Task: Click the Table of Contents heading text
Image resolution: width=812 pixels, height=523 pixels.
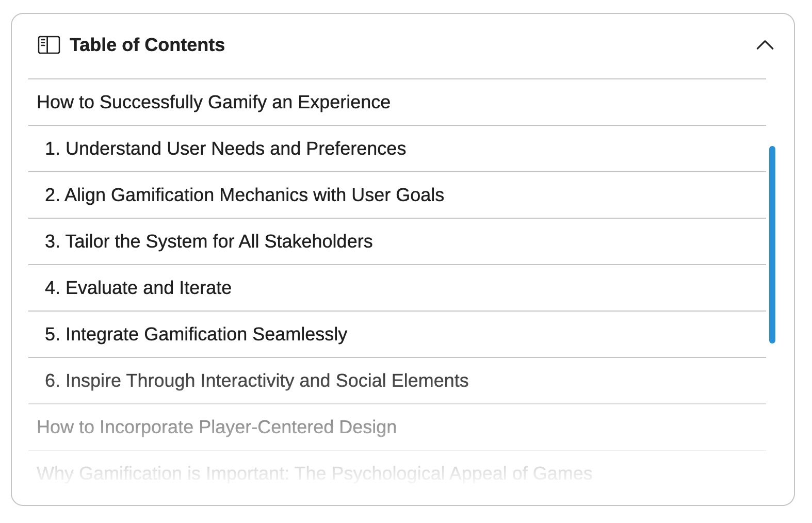Action: coord(147,45)
